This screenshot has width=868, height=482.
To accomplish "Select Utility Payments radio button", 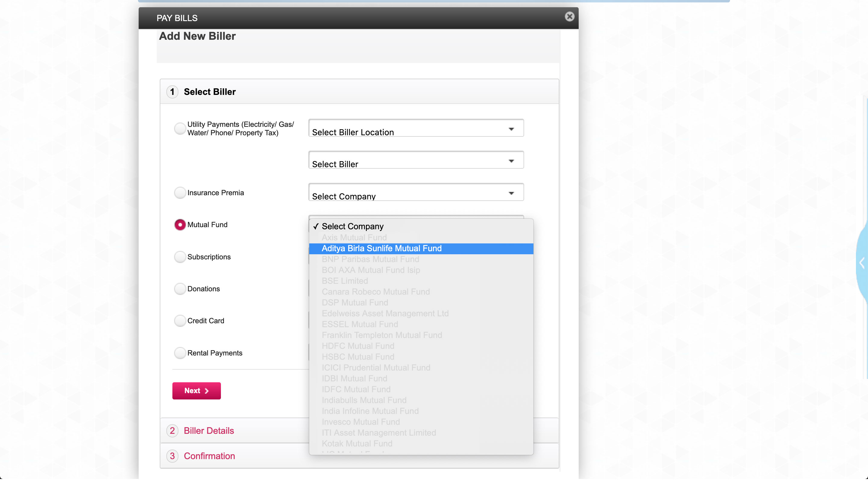I will pos(180,128).
